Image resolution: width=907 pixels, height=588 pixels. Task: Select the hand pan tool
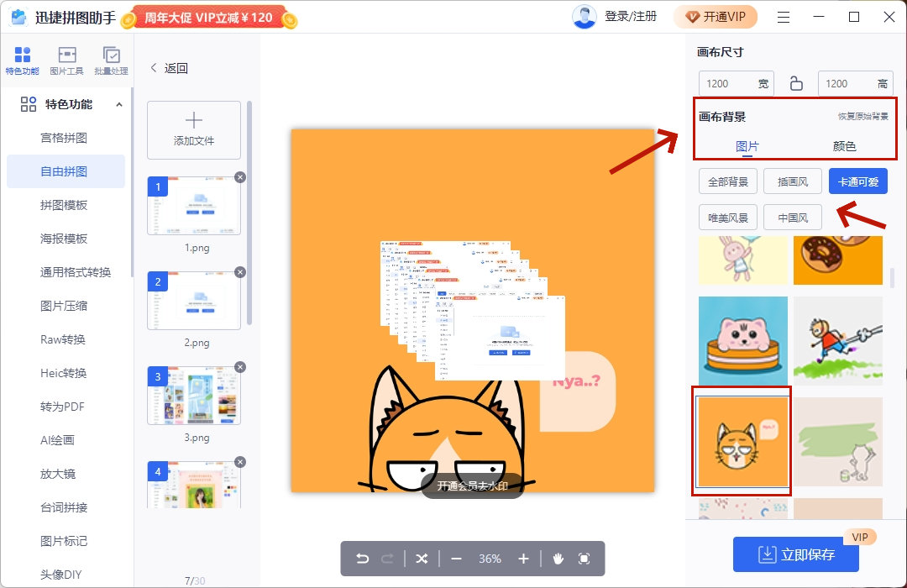pos(558,559)
